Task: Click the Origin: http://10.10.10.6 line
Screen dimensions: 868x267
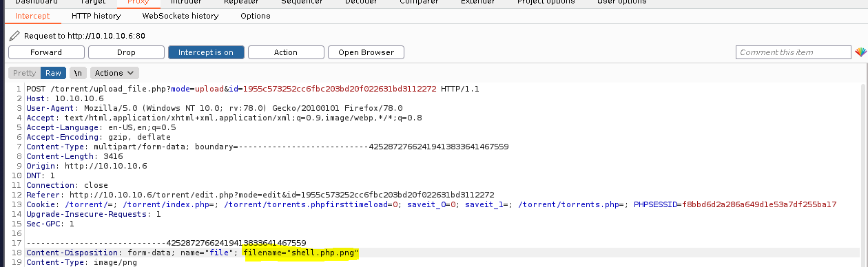Action: [x=87, y=166]
